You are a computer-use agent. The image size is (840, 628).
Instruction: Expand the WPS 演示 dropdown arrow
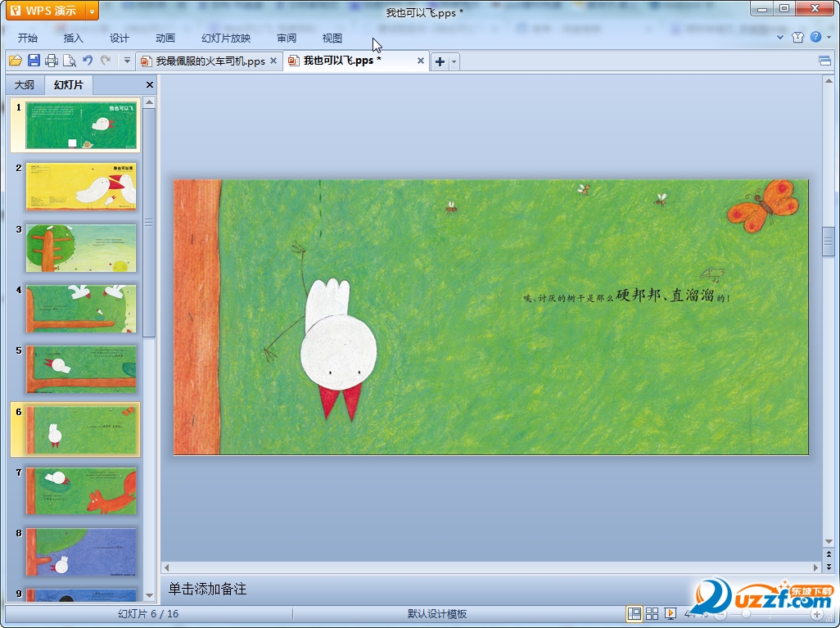pyautogui.click(x=93, y=11)
